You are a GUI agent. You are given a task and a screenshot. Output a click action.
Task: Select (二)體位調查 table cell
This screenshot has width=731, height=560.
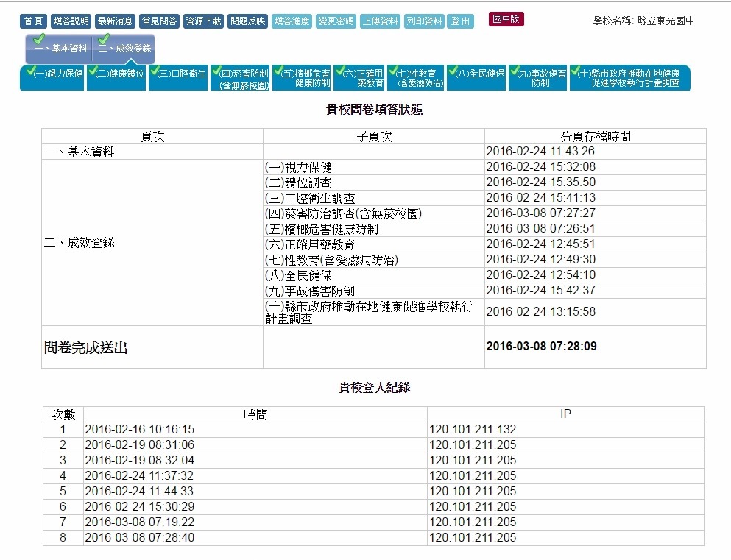click(374, 182)
